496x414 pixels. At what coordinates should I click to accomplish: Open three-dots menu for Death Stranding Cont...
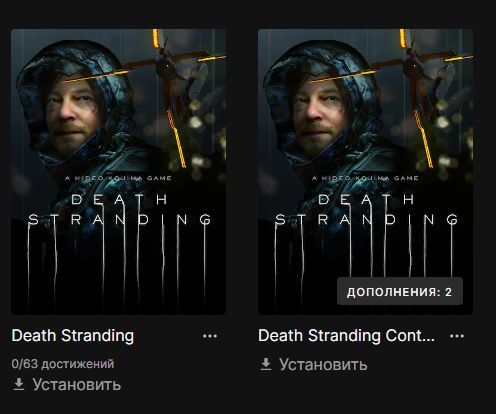(x=457, y=336)
